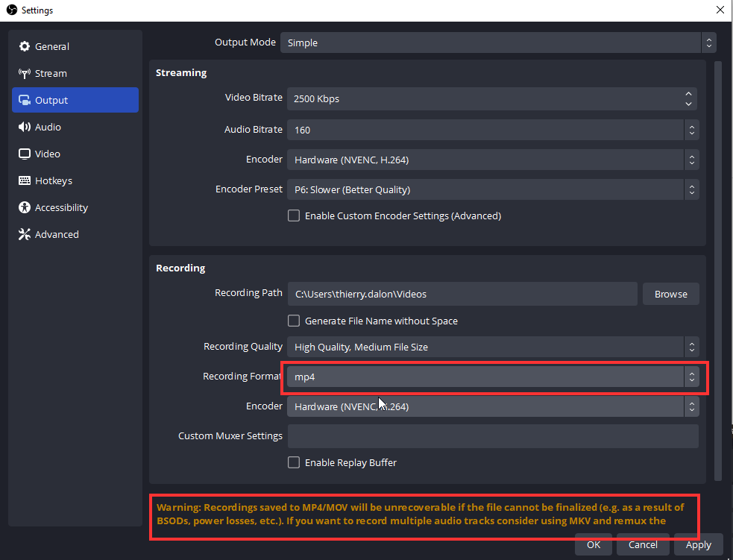The image size is (733, 560).
Task: Open the Recording Quality dropdown
Action: point(493,347)
